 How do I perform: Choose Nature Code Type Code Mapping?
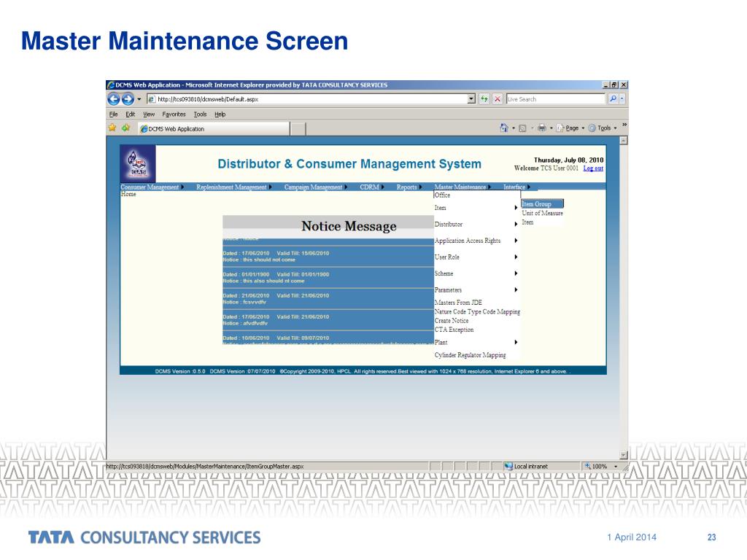point(477,312)
